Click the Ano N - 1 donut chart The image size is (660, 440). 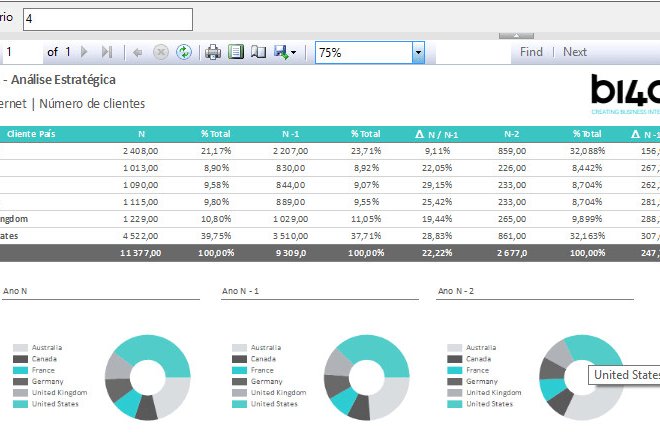(x=367, y=377)
